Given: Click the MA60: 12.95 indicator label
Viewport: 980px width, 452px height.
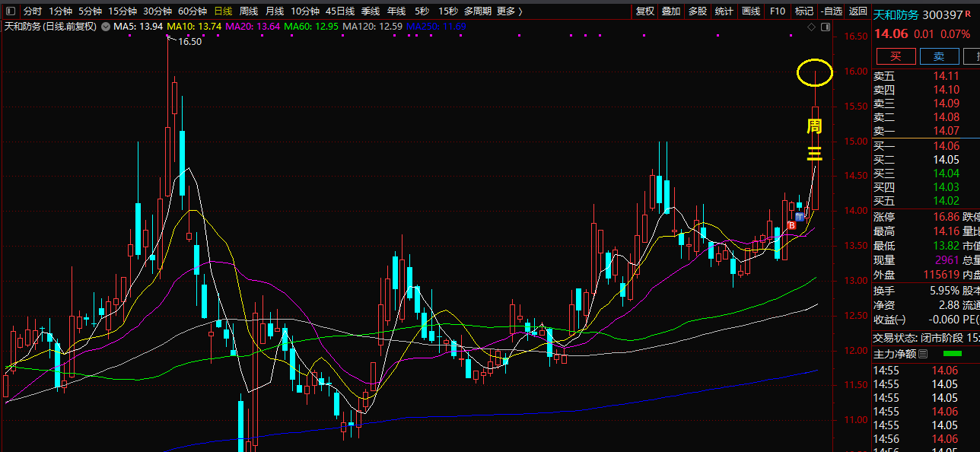Looking at the screenshot, I should (311, 27).
